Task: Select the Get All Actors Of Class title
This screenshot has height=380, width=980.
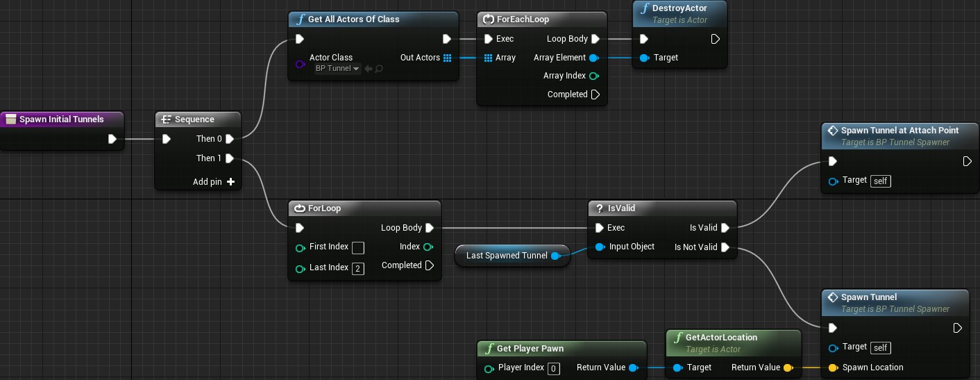Action: (x=353, y=19)
